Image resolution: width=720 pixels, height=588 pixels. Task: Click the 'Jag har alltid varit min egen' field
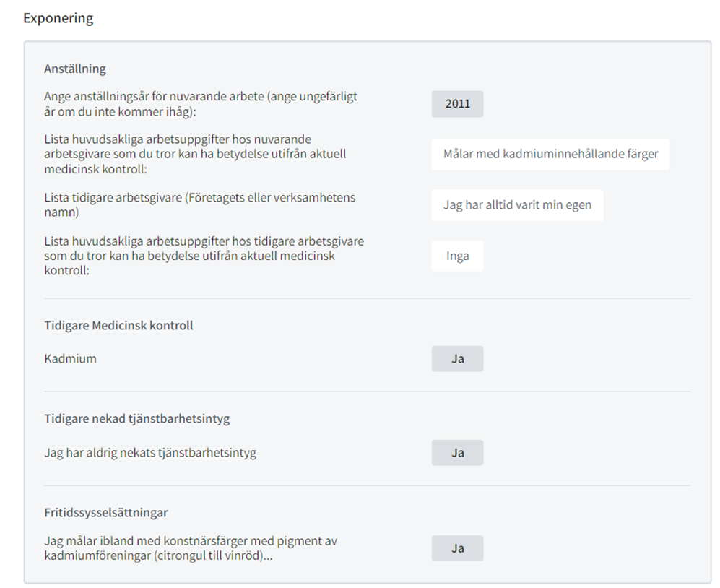(517, 205)
